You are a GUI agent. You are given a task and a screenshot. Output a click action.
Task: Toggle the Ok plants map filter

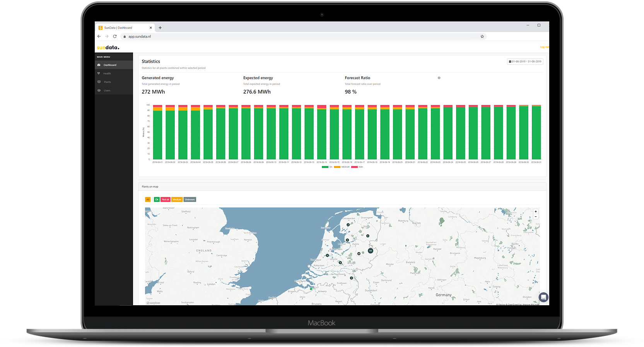(157, 199)
